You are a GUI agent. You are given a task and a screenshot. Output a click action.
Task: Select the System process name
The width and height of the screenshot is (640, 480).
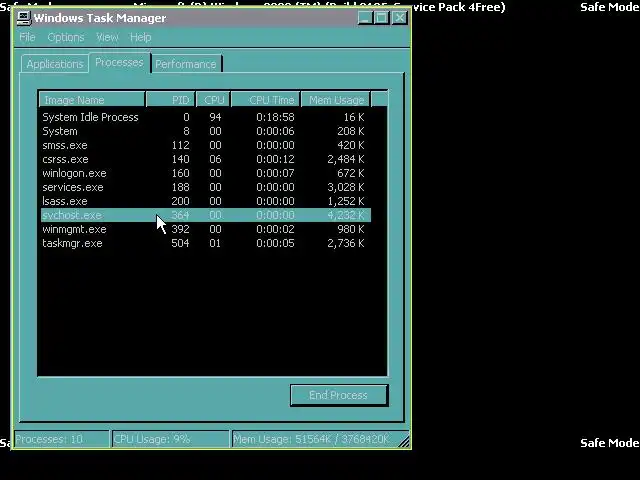click(60, 131)
